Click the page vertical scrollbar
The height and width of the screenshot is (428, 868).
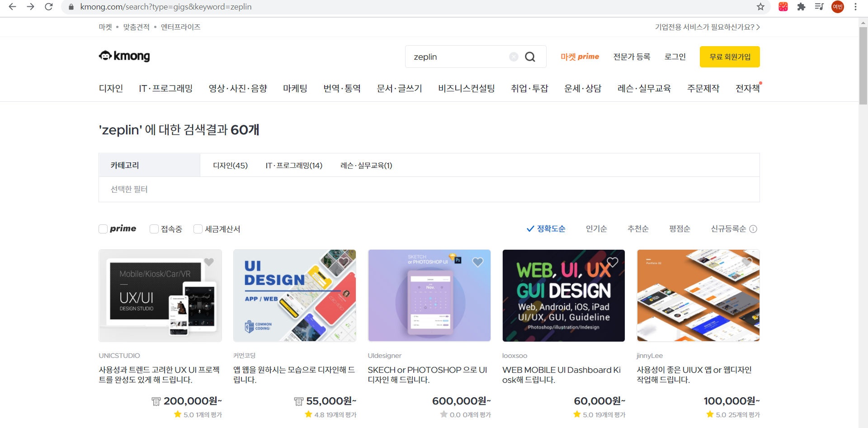click(863, 66)
